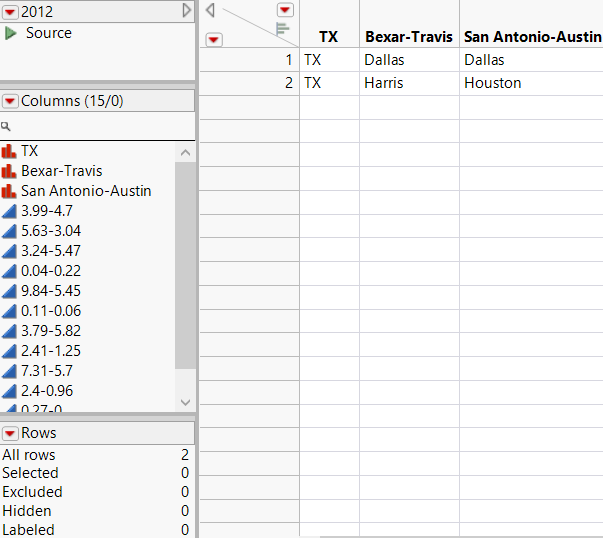Click Dallas cell under Bexar-Travis
The height and width of the screenshot is (538, 603).
410,60
